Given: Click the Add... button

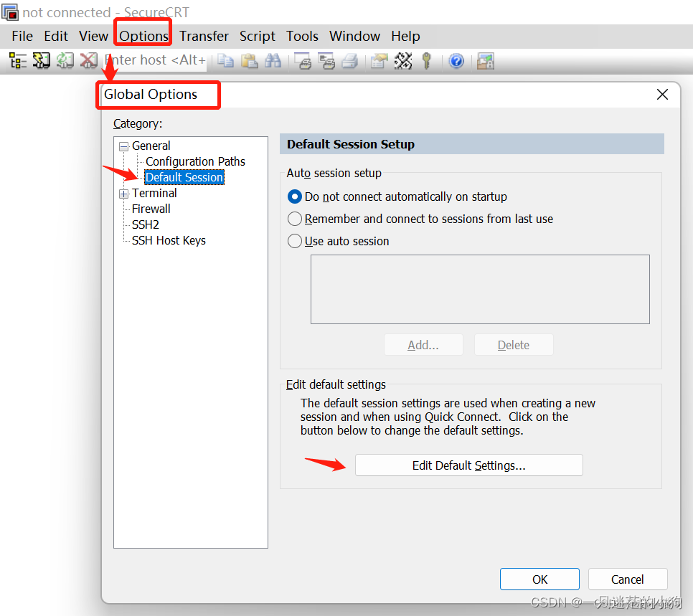Looking at the screenshot, I should click(x=423, y=345).
